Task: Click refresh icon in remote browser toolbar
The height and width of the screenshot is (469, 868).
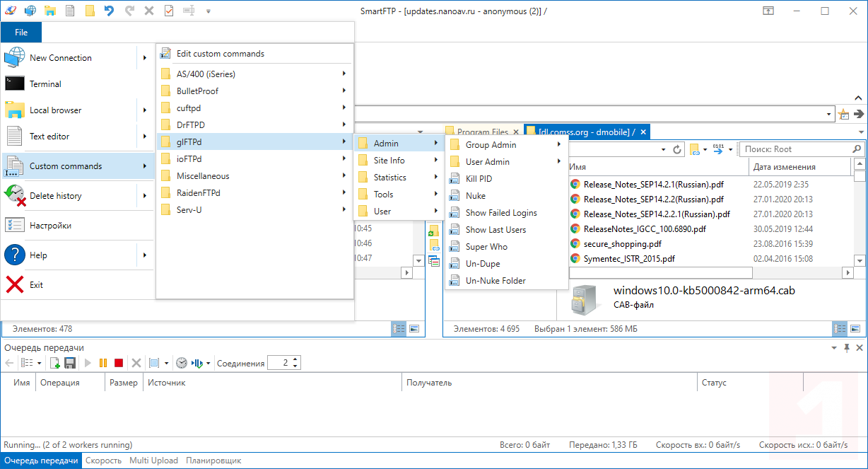Action: (x=677, y=149)
